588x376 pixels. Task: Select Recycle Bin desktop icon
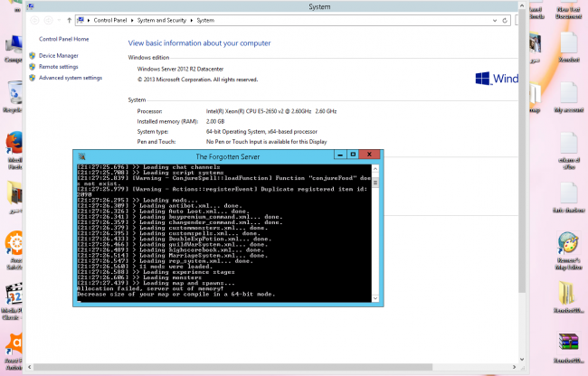[x=14, y=97]
